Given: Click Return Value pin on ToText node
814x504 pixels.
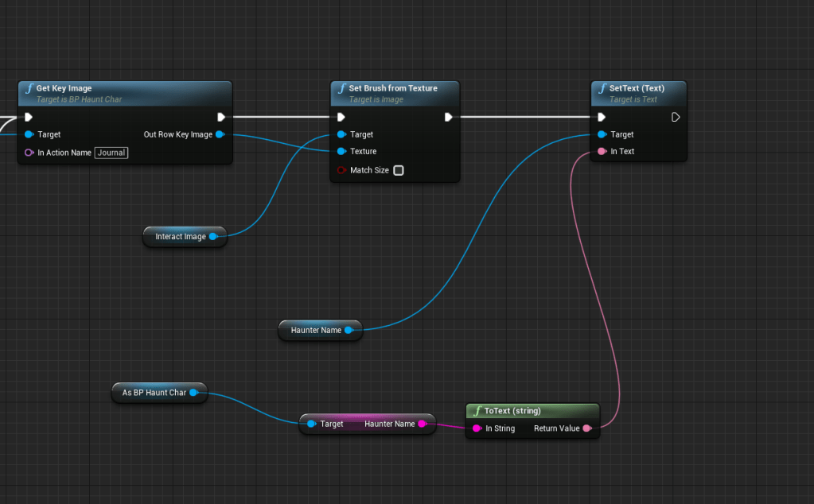Looking at the screenshot, I should [586, 428].
